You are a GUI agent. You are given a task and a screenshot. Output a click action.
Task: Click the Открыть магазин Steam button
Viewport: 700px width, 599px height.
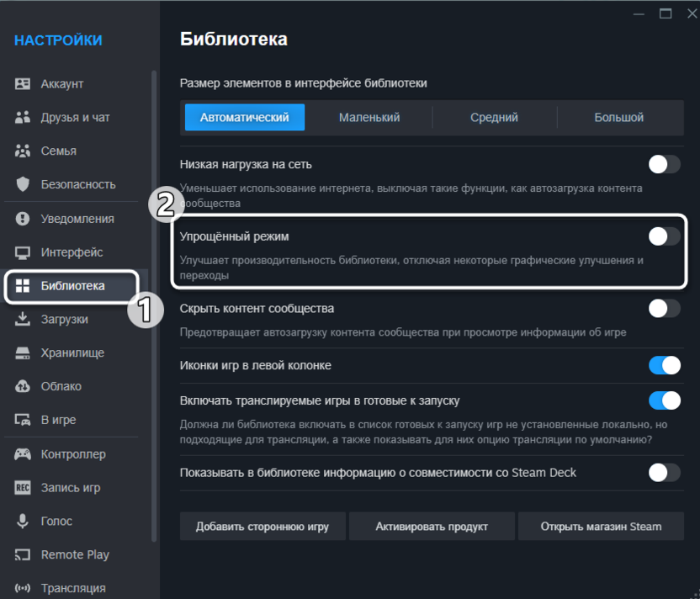tap(601, 527)
